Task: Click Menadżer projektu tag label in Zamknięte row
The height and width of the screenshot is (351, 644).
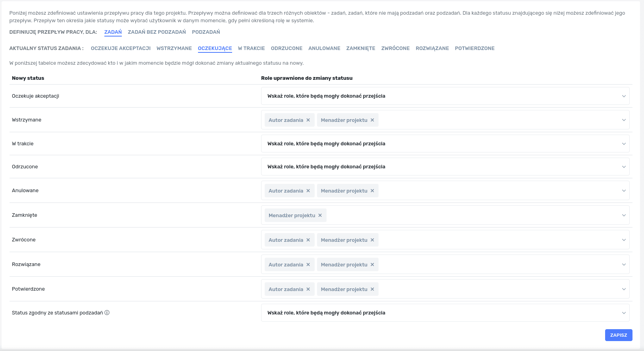Action: [292, 215]
